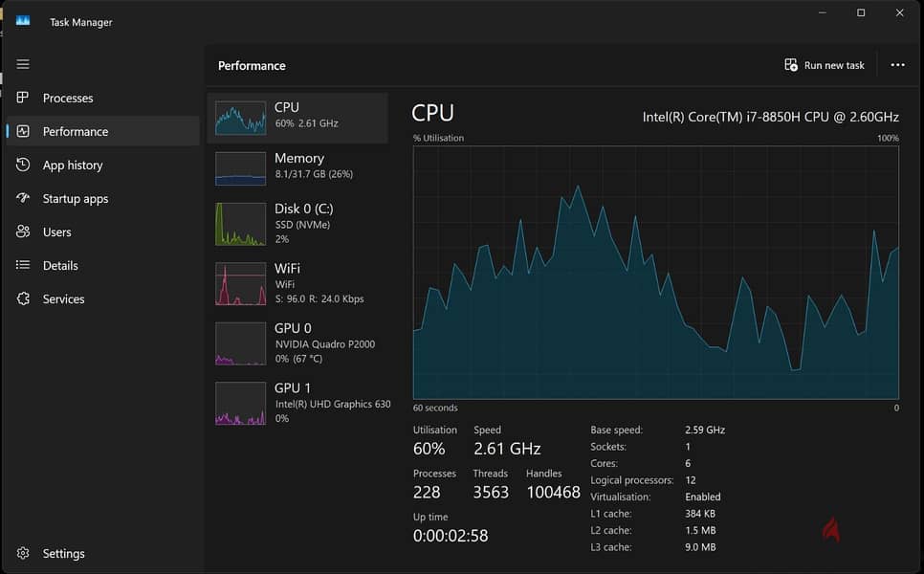
Task: Click the Services puzzle icon
Action: pyautogui.click(x=23, y=298)
